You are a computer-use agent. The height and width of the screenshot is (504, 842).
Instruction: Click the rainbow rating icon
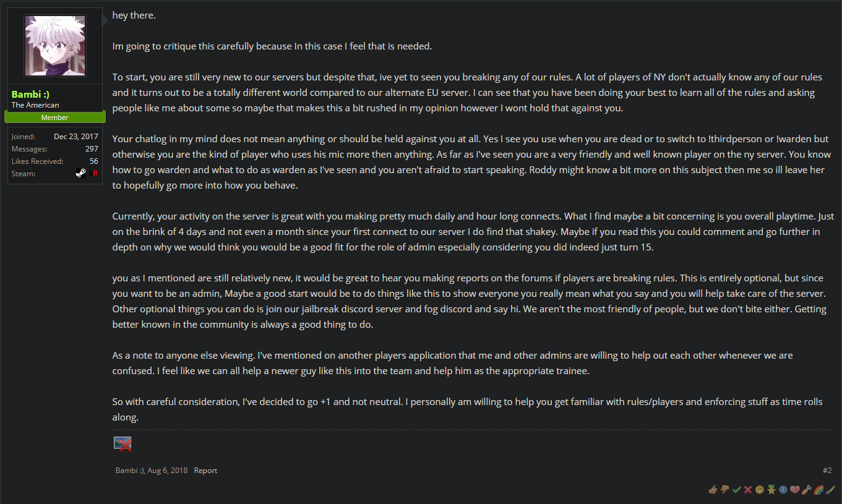tap(818, 490)
